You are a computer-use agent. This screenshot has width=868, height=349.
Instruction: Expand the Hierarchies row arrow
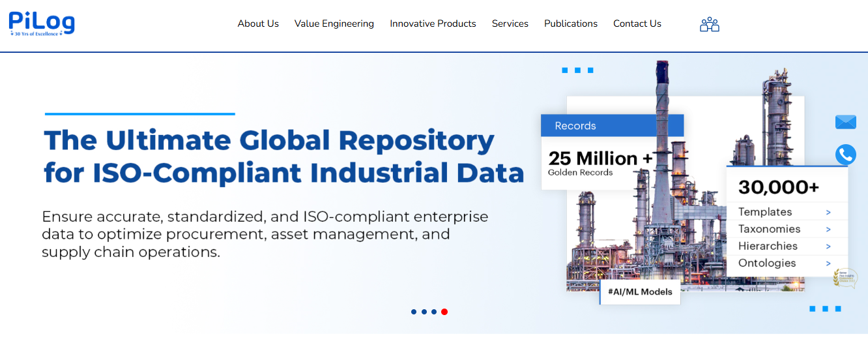pos(828,247)
